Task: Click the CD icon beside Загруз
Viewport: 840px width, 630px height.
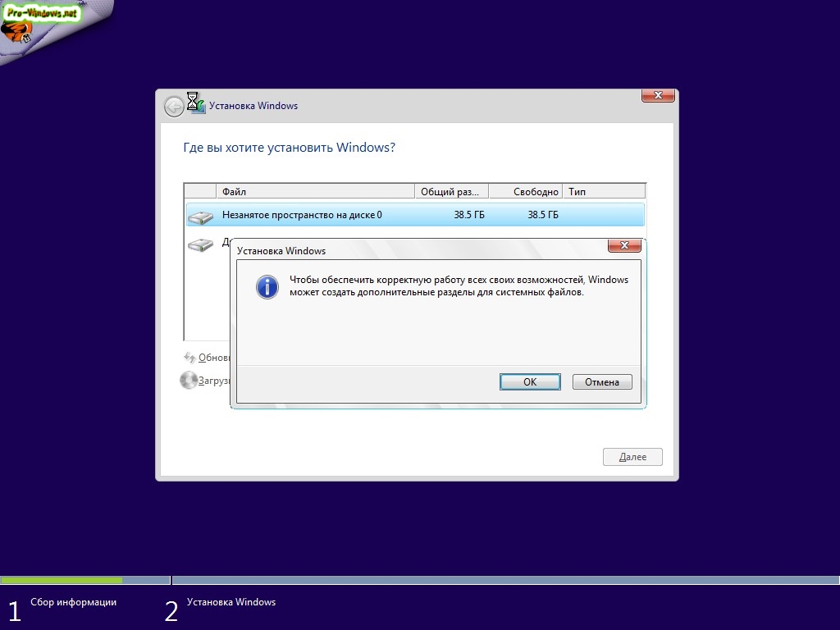Action: coord(189,381)
